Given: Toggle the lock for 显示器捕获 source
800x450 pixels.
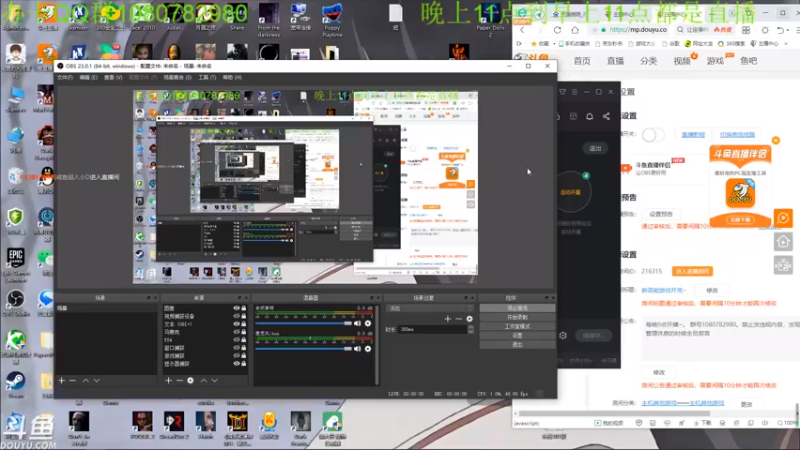Looking at the screenshot, I should (244, 364).
